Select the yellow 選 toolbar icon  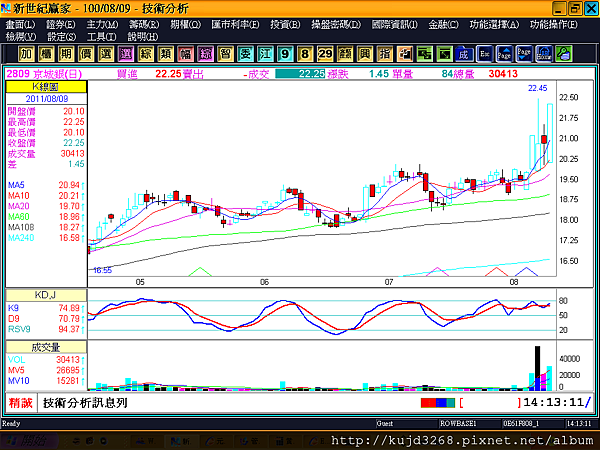(x=106, y=54)
